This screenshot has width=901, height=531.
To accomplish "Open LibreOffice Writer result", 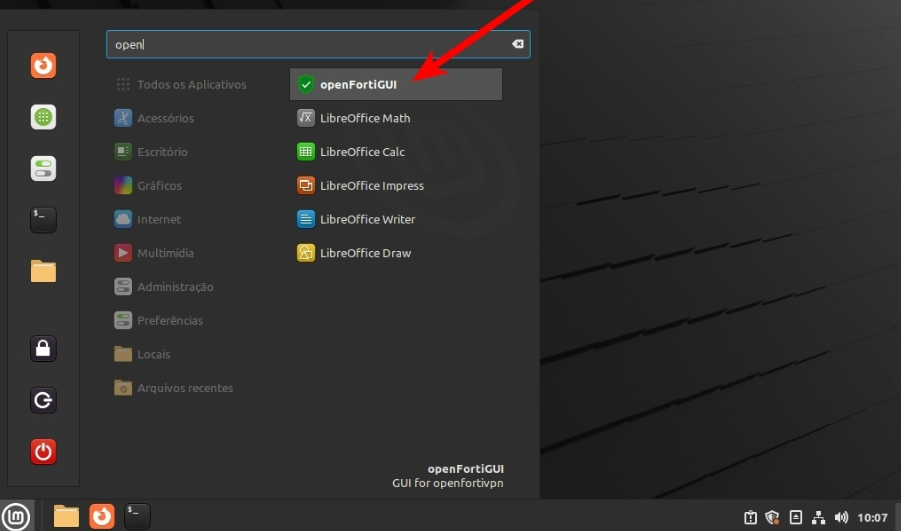I will tap(396, 220).
